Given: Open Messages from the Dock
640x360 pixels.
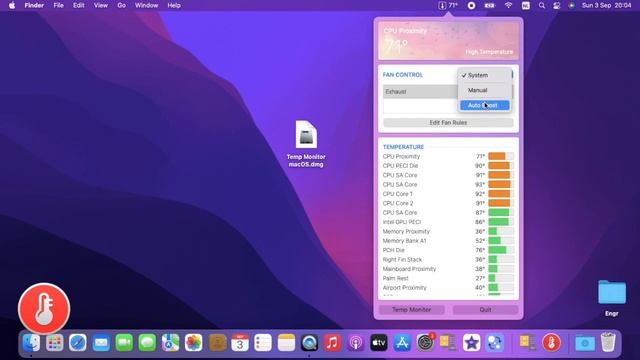Looking at the screenshot, I should (147, 342).
